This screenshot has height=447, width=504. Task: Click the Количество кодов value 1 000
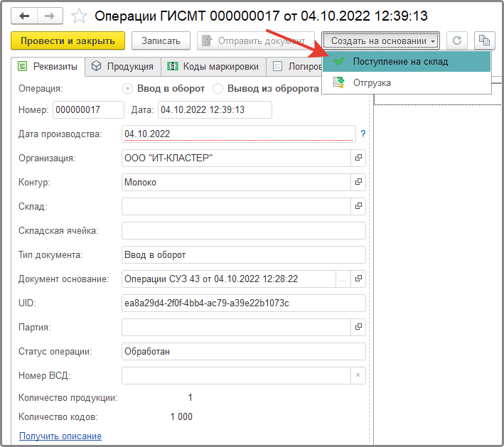(181, 416)
